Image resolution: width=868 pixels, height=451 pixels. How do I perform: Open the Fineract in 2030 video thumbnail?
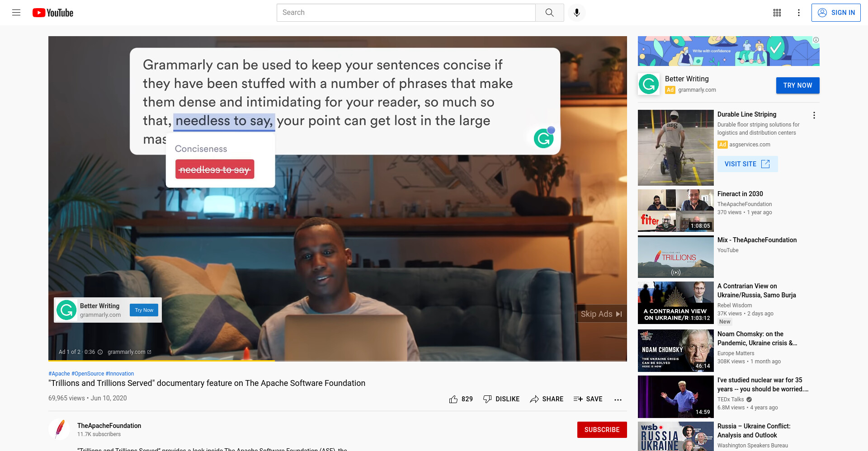click(x=676, y=211)
